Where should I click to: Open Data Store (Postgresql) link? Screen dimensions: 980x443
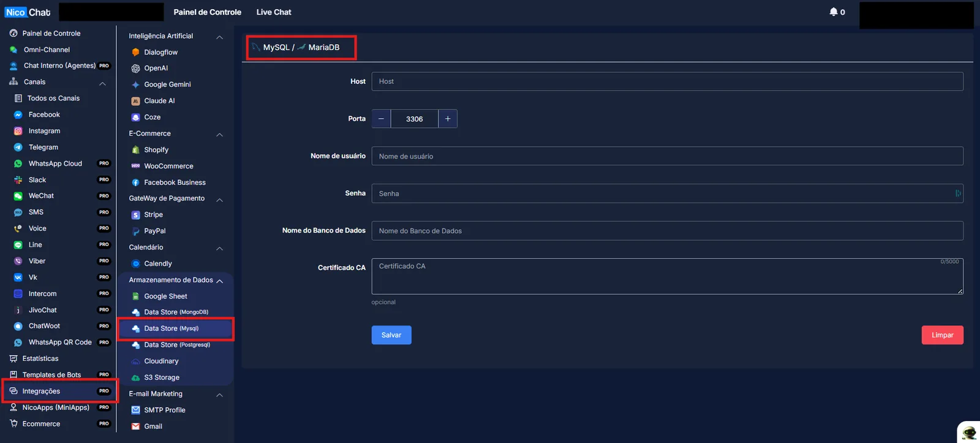(x=176, y=345)
